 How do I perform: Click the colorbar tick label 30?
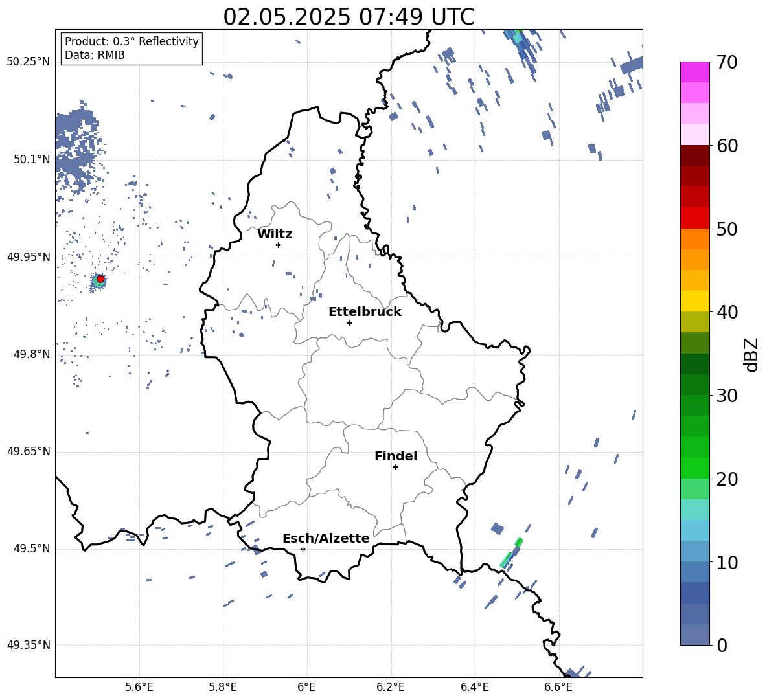click(x=727, y=396)
